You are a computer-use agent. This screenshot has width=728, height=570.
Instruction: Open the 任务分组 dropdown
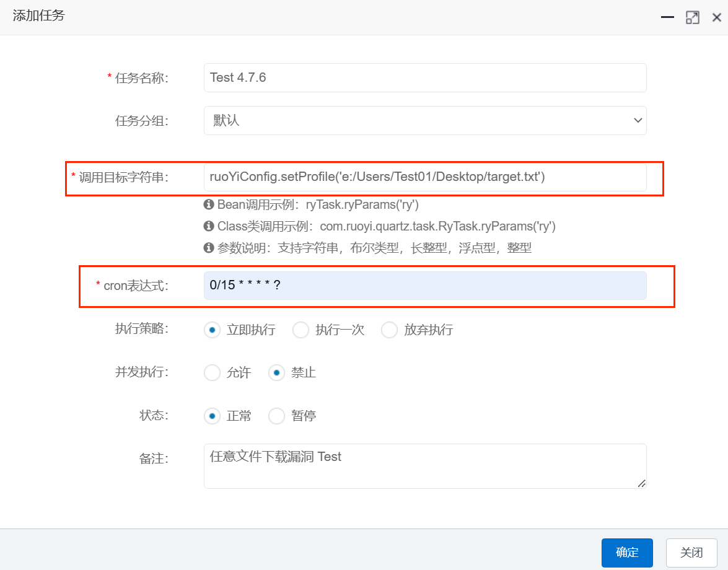click(425, 121)
